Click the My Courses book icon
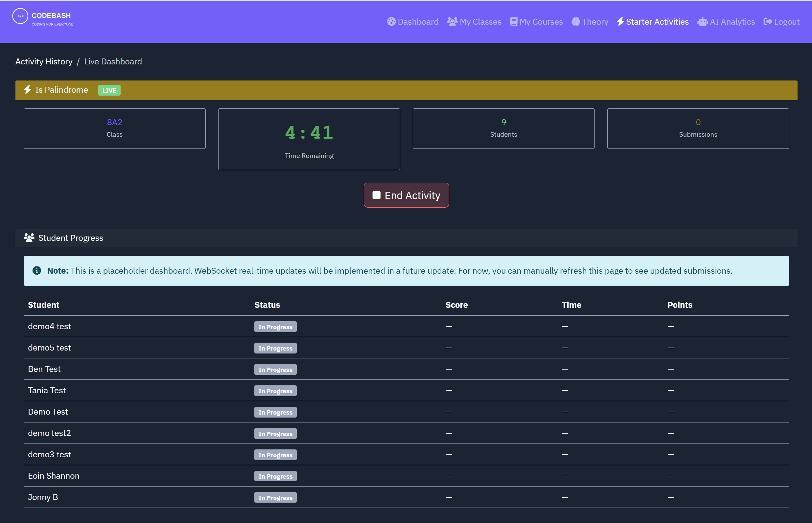Screen dimensions: 812x523 coord(514,22)
